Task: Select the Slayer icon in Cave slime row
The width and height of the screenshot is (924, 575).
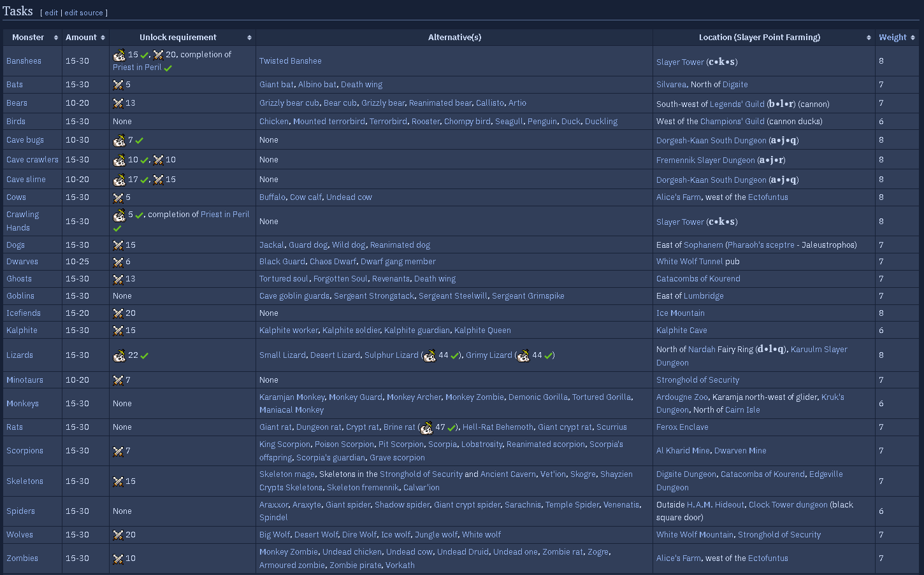Action: [119, 180]
